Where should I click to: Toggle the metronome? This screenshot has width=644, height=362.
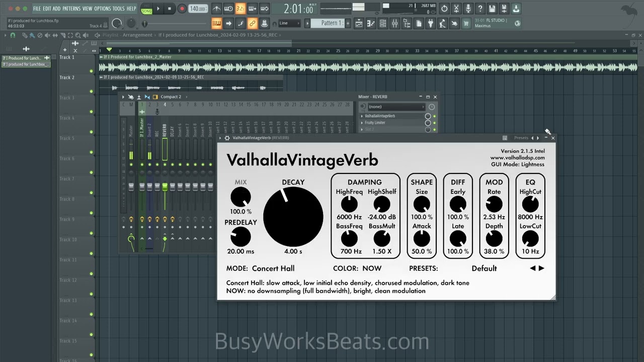click(x=216, y=9)
